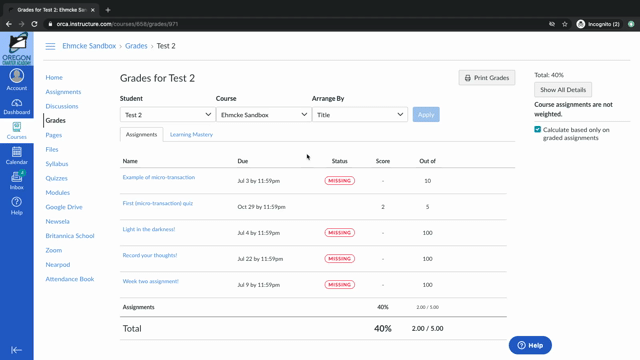The width and height of the screenshot is (640, 360).
Task: Expand the Student dropdown showing Test 2
Action: tap(167, 115)
